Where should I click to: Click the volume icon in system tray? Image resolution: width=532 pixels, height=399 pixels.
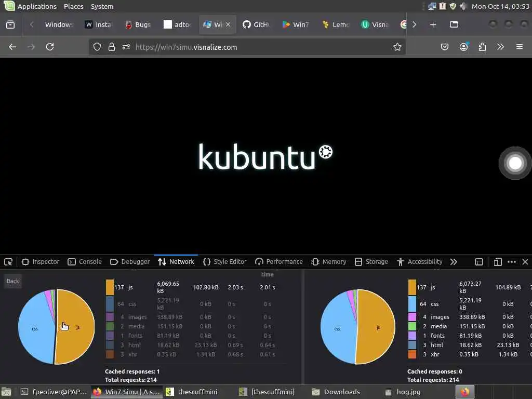[463, 6]
